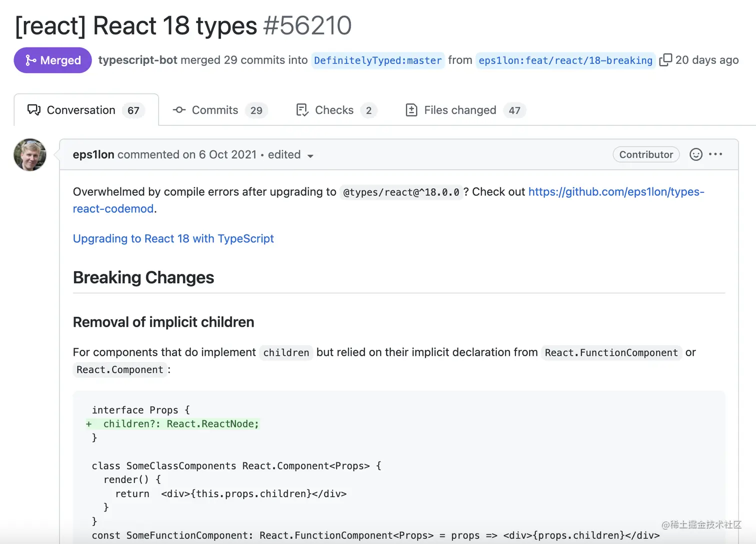The height and width of the screenshot is (544, 756).
Task: Open the Checks tab
Action: coord(336,110)
